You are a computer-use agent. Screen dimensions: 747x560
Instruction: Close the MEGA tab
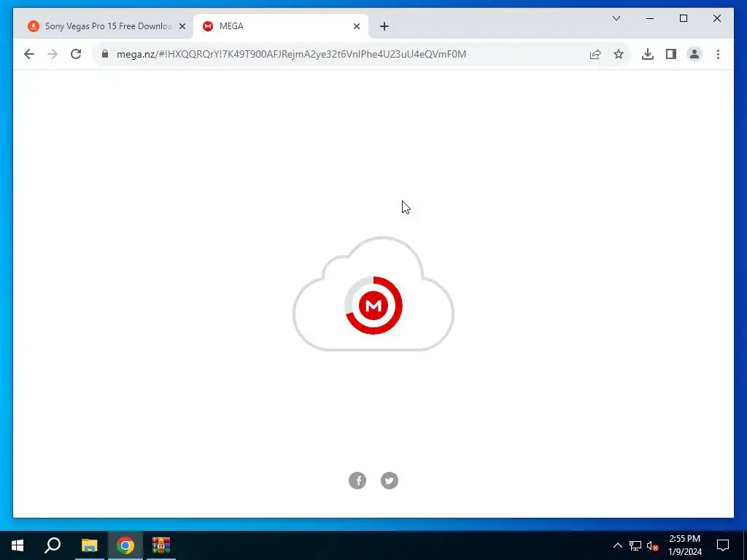(x=356, y=26)
